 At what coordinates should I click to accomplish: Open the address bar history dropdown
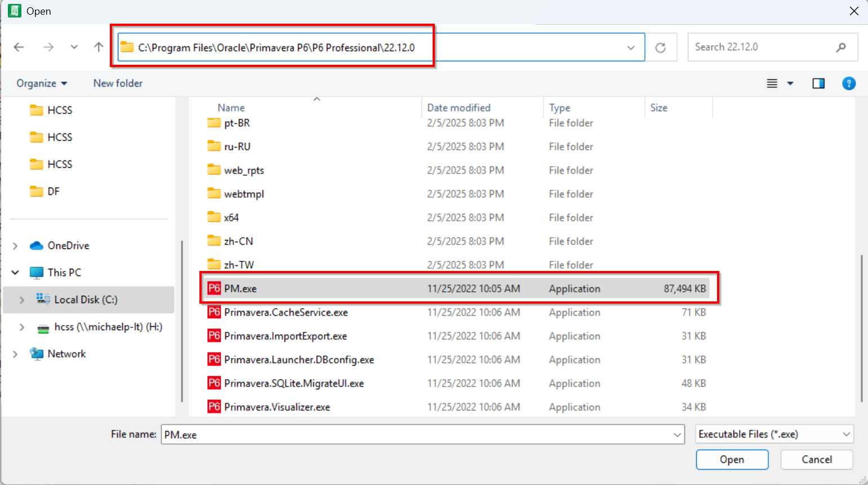[631, 47]
